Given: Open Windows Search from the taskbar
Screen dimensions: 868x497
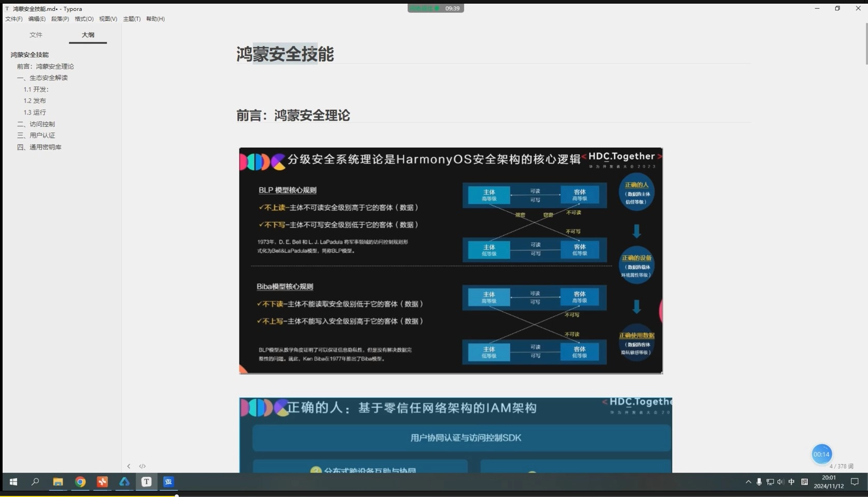Looking at the screenshot, I should click(35, 482).
